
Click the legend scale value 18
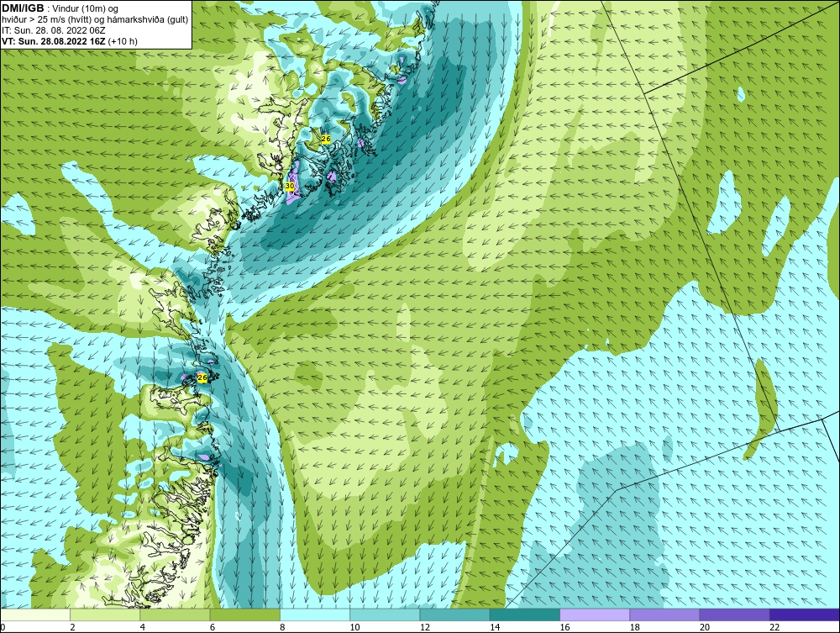pos(634,628)
